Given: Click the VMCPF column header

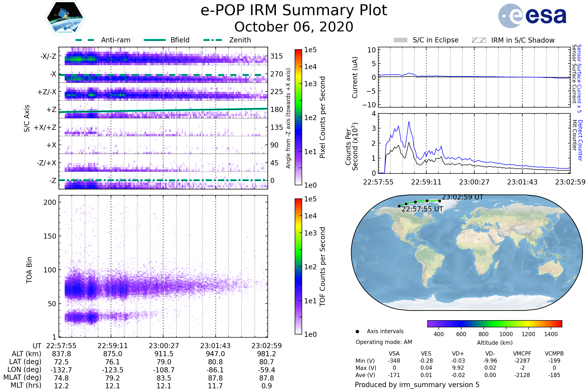Looking at the screenshot, I should tap(522, 354).
